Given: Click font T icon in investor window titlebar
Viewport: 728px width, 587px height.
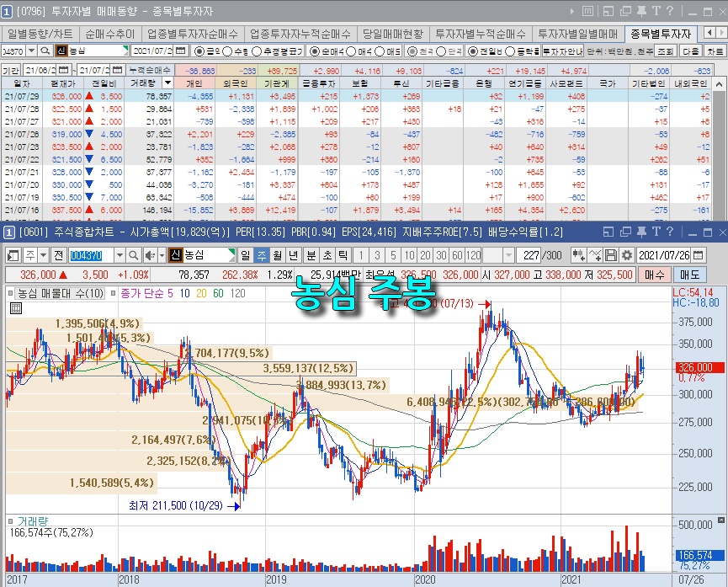Looking at the screenshot, I should point(656,11).
